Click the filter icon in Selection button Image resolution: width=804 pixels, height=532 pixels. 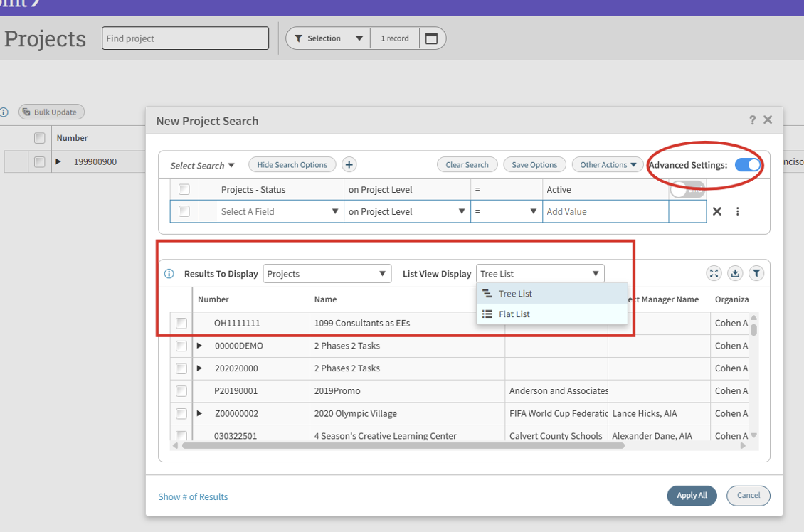[298, 38]
